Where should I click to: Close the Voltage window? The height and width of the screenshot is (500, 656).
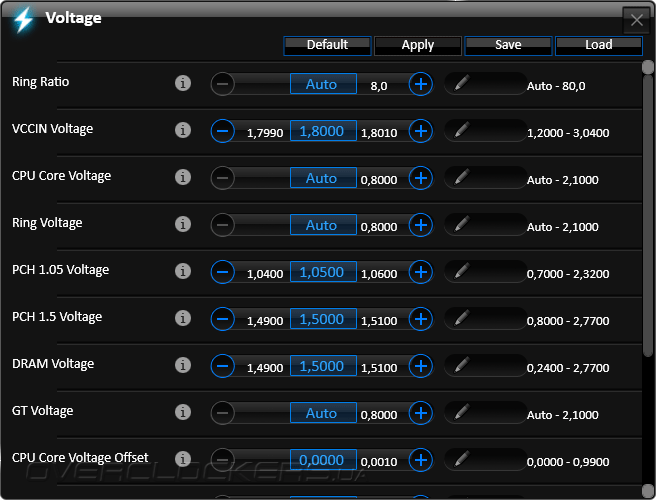point(637,20)
